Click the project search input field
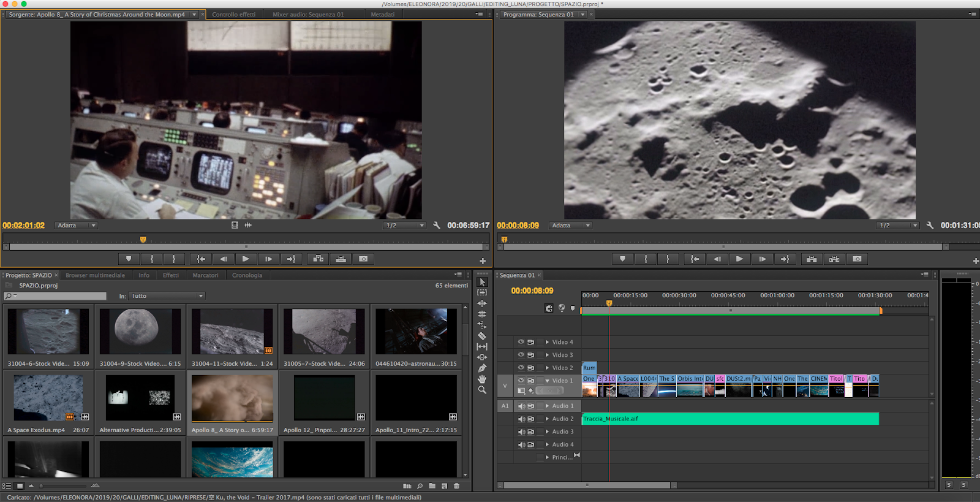The height and width of the screenshot is (502, 980). (55, 296)
